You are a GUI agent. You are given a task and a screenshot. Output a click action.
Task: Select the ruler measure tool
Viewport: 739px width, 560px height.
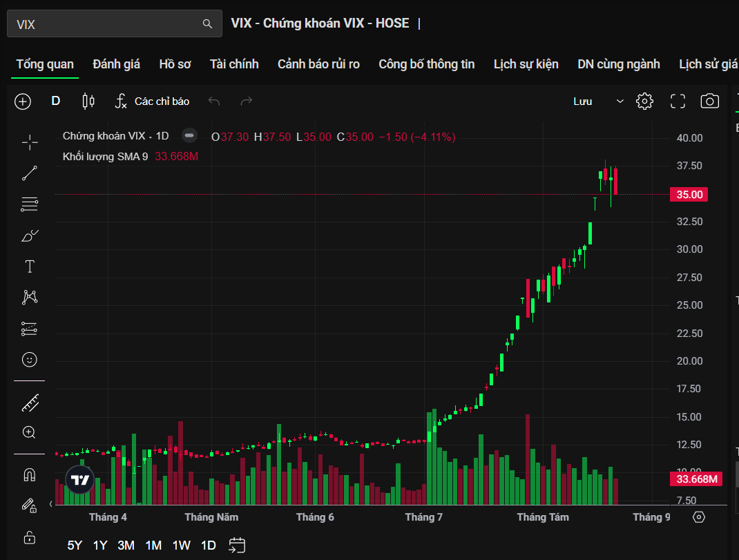pyautogui.click(x=30, y=403)
